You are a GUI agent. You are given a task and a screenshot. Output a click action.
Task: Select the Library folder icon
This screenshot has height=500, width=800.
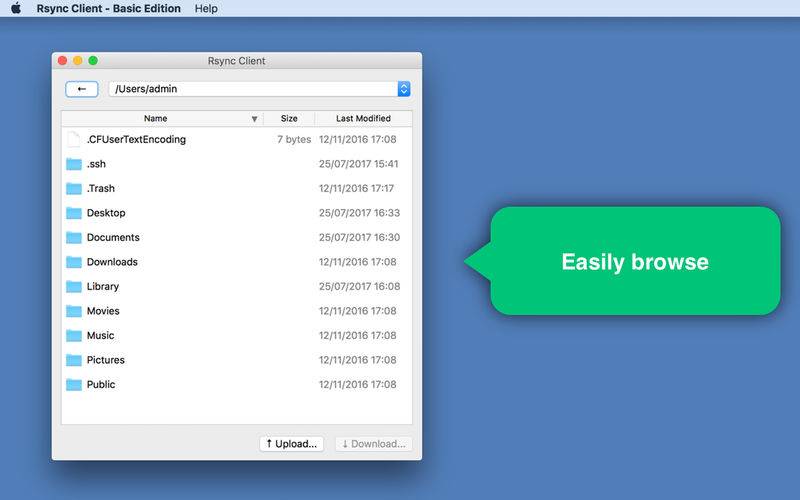tap(74, 286)
